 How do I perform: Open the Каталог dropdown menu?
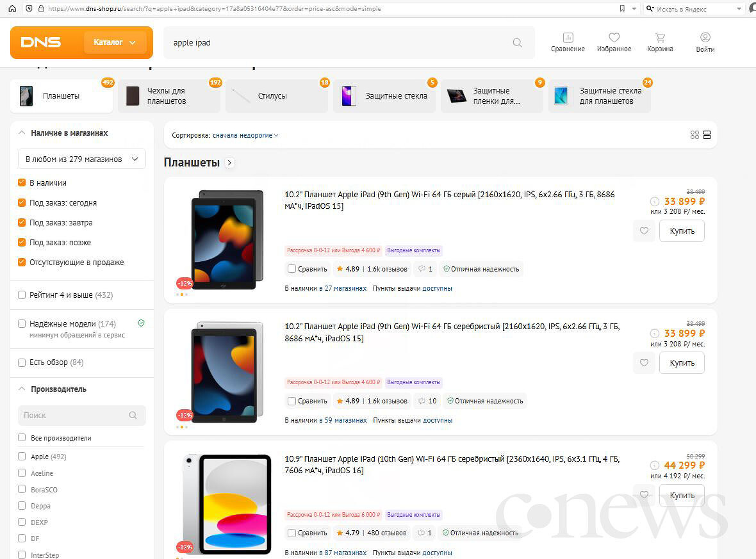click(115, 42)
